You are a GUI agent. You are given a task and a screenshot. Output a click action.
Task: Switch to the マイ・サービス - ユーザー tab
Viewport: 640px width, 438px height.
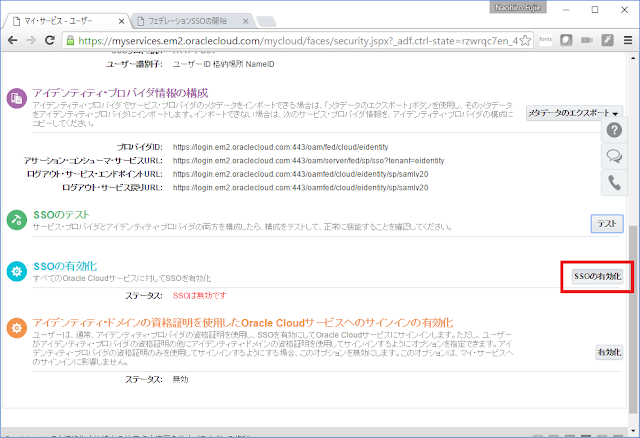pos(65,21)
